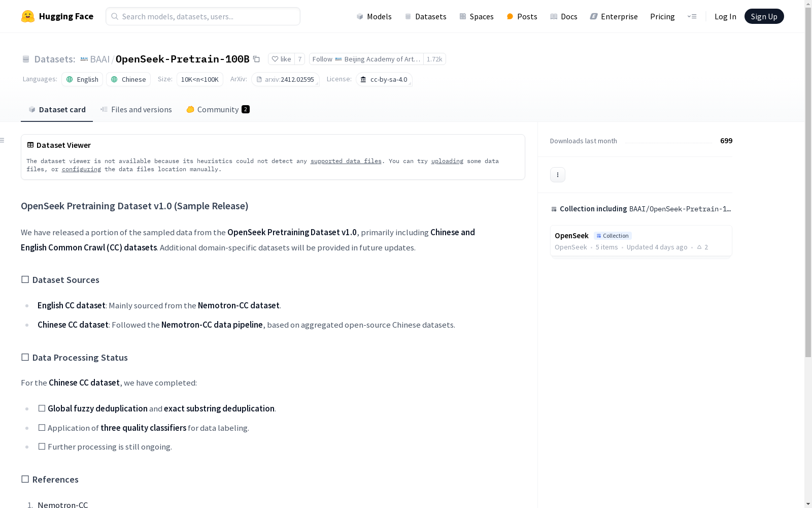Follow Beijing Academy of Artificial Intelligence

click(366, 59)
